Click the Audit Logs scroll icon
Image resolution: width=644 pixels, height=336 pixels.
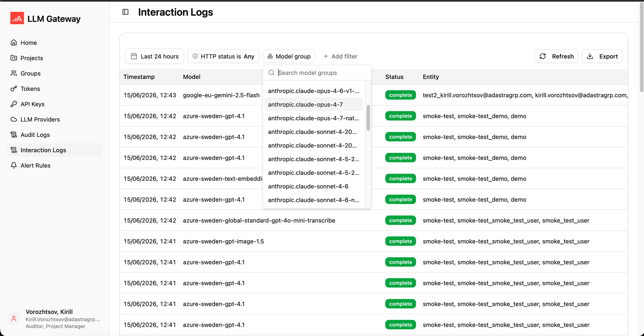(x=14, y=135)
